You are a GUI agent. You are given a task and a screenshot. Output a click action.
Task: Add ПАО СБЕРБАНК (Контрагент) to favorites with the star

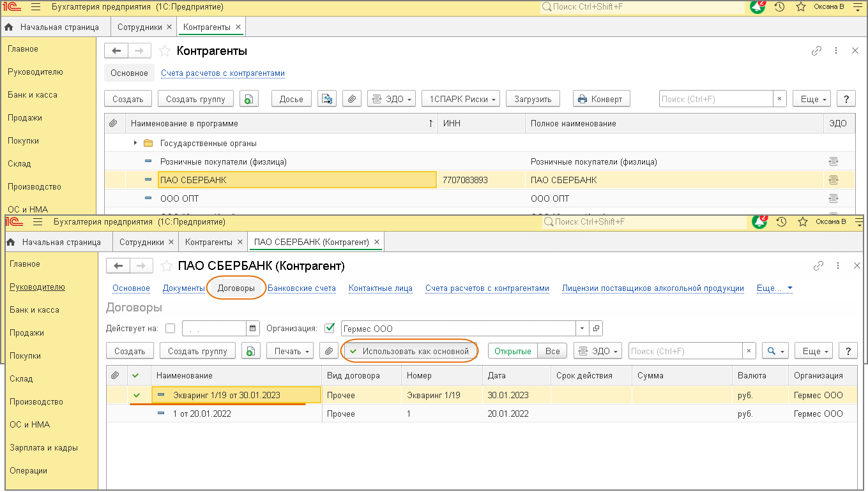tap(167, 266)
